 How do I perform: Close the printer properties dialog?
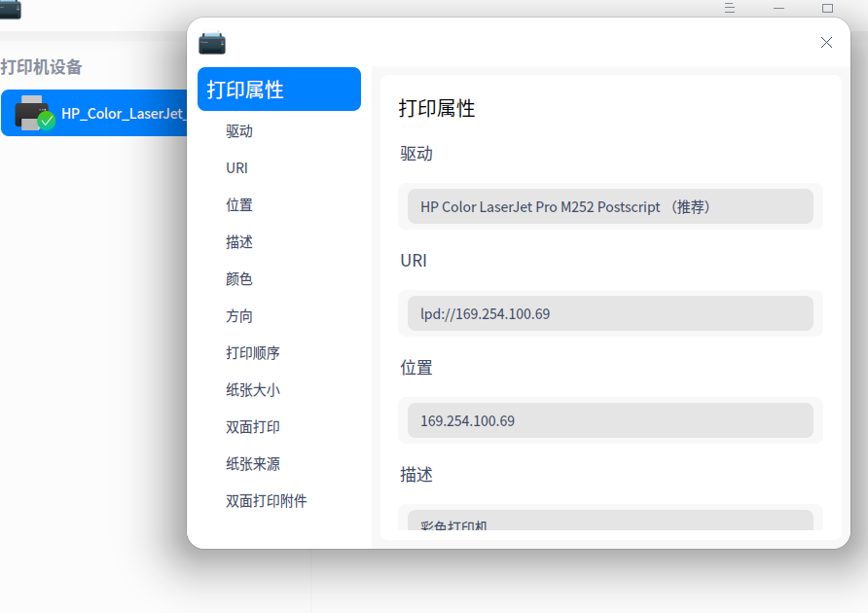pos(826,43)
